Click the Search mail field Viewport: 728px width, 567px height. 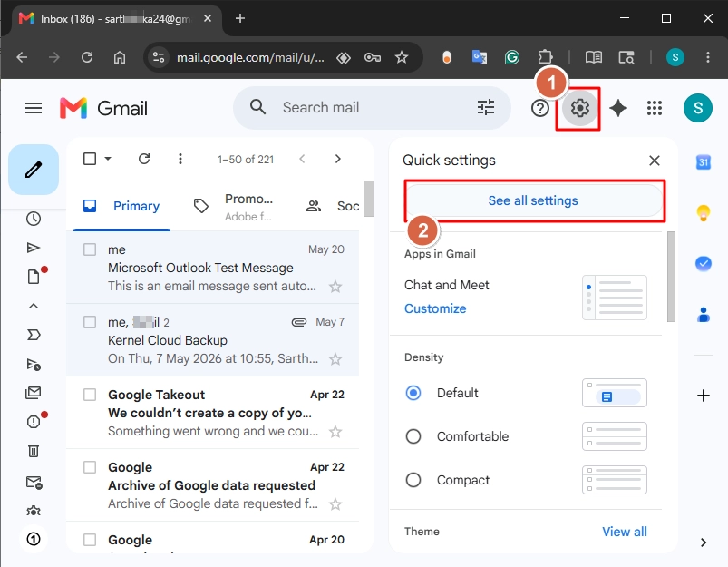tap(372, 108)
